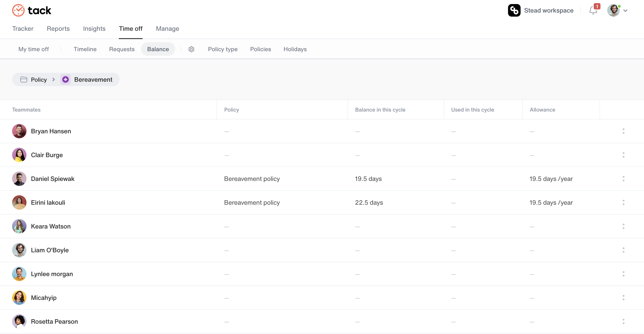Screen dimensions: 644x334
Task: Click the Teammates column header
Action: tap(26, 110)
